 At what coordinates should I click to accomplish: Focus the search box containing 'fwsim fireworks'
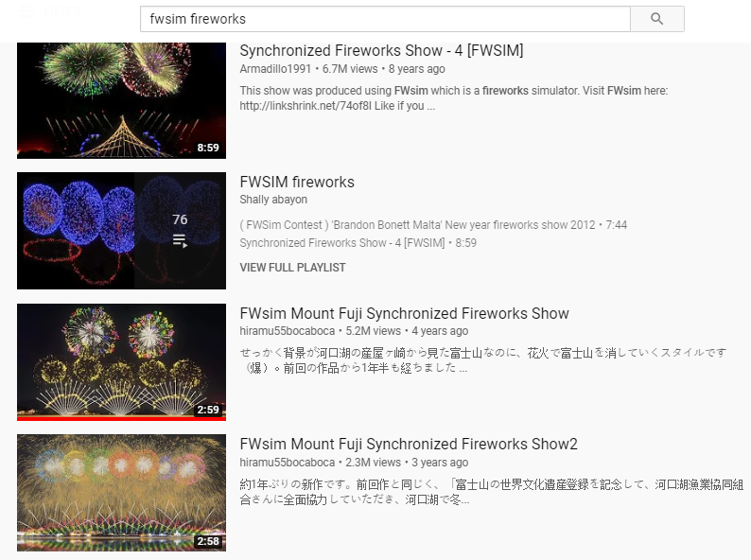[x=385, y=19]
